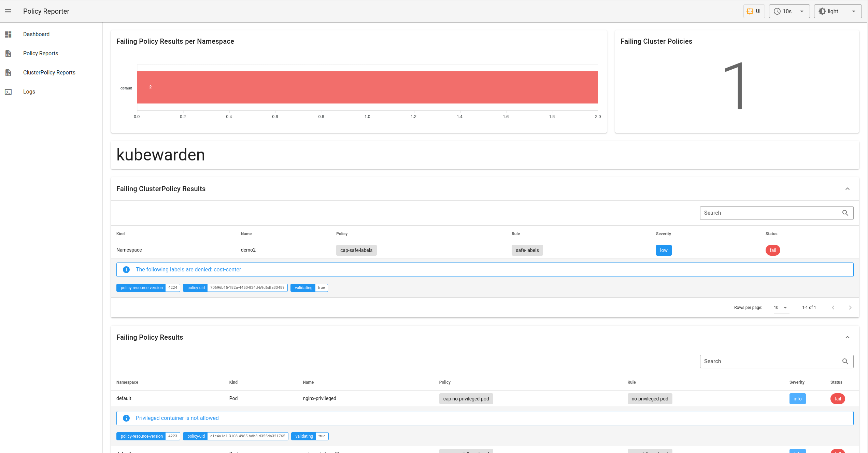
Task: Click the ClusterPolicy Reports icon
Action: click(x=9, y=72)
